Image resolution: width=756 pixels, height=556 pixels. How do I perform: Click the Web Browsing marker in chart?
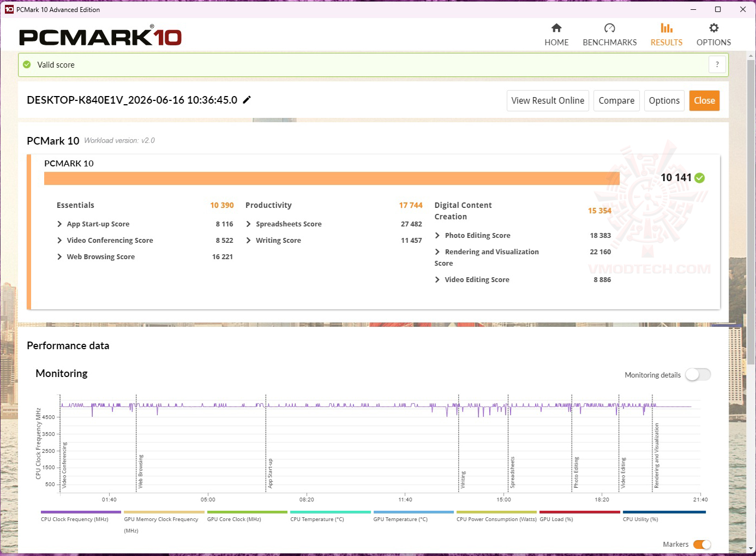pyautogui.click(x=141, y=471)
